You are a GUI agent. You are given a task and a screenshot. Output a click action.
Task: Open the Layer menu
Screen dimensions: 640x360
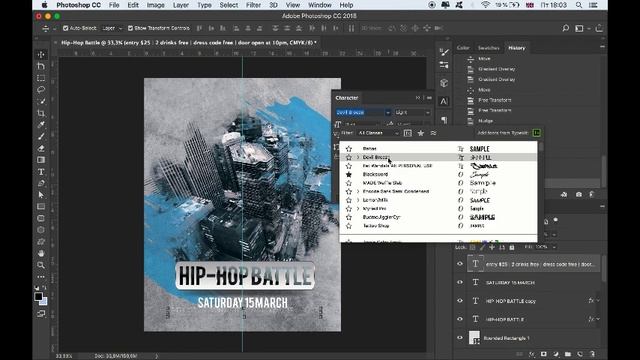point(180,5)
